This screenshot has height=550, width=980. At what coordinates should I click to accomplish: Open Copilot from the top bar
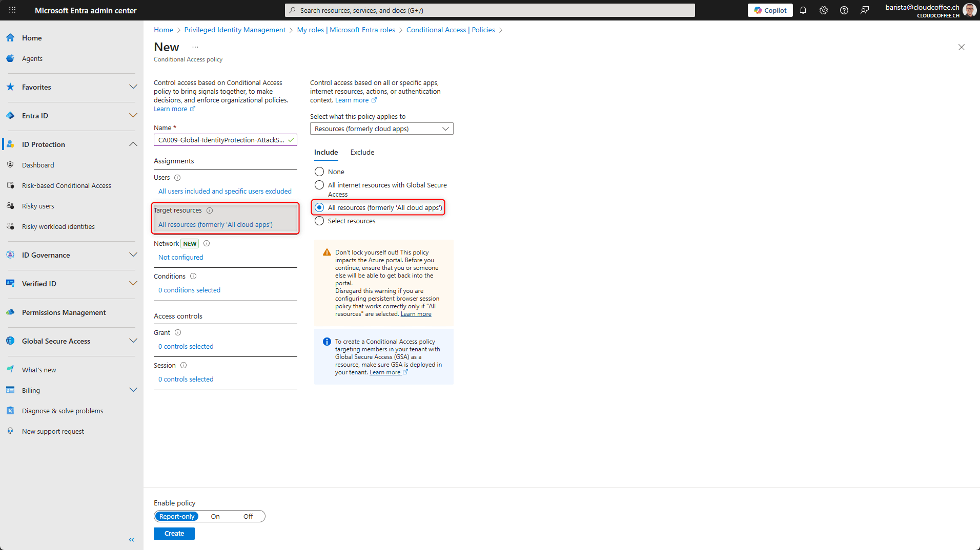(x=769, y=10)
